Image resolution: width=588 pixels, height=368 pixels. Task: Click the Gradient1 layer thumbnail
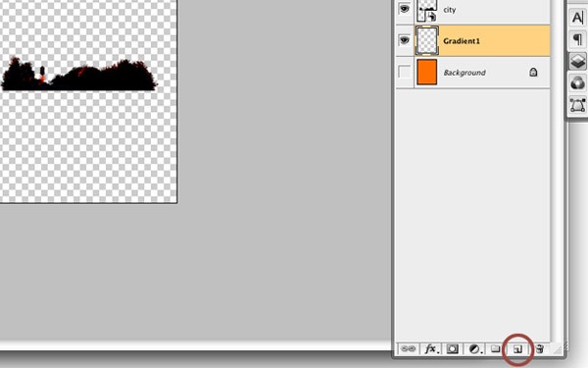[426, 40]
